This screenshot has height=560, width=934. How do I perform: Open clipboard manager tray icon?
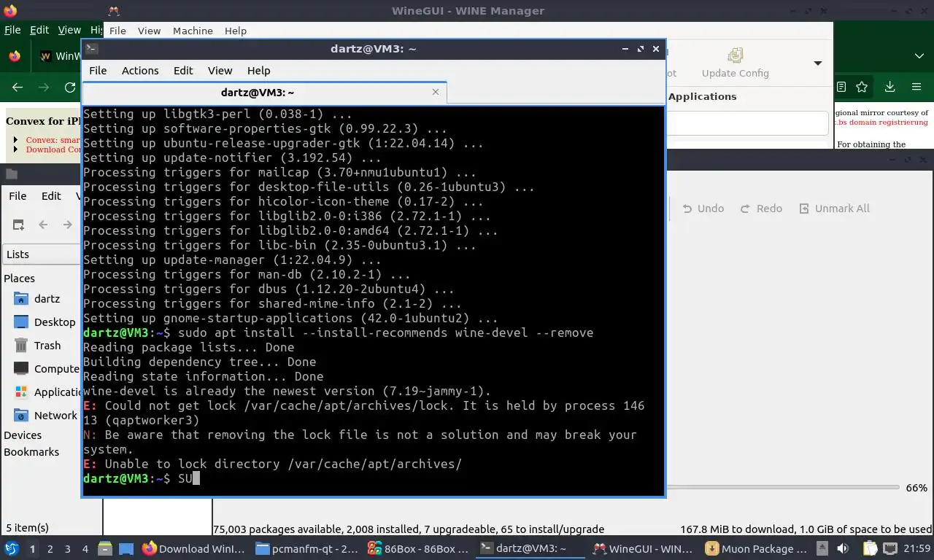pos(870,549)
